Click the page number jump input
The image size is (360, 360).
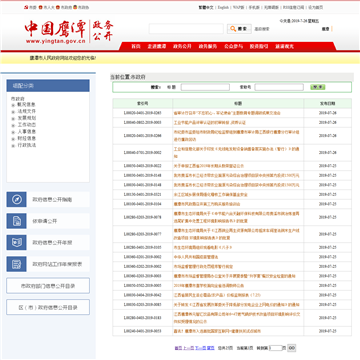[x=275, y=348]
